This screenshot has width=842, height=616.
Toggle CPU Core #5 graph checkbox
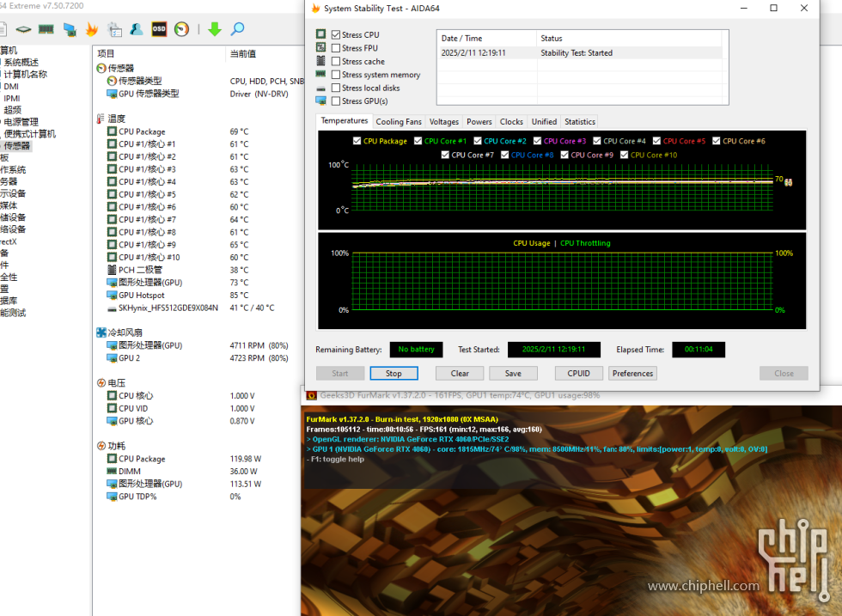(x=656, y=141)
